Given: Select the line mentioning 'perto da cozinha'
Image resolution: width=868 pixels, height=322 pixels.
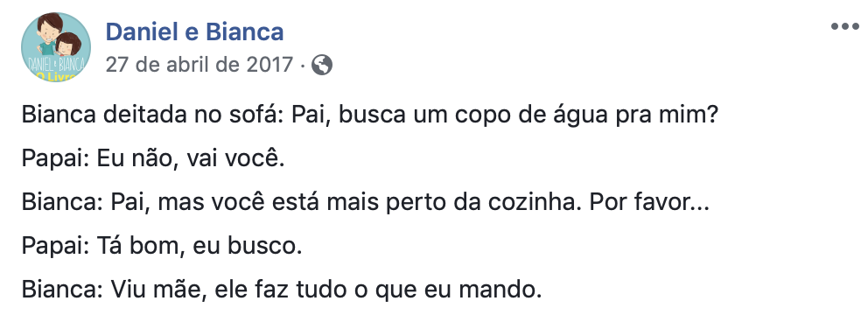Looking at the screenshot, I should coord(366,202).
